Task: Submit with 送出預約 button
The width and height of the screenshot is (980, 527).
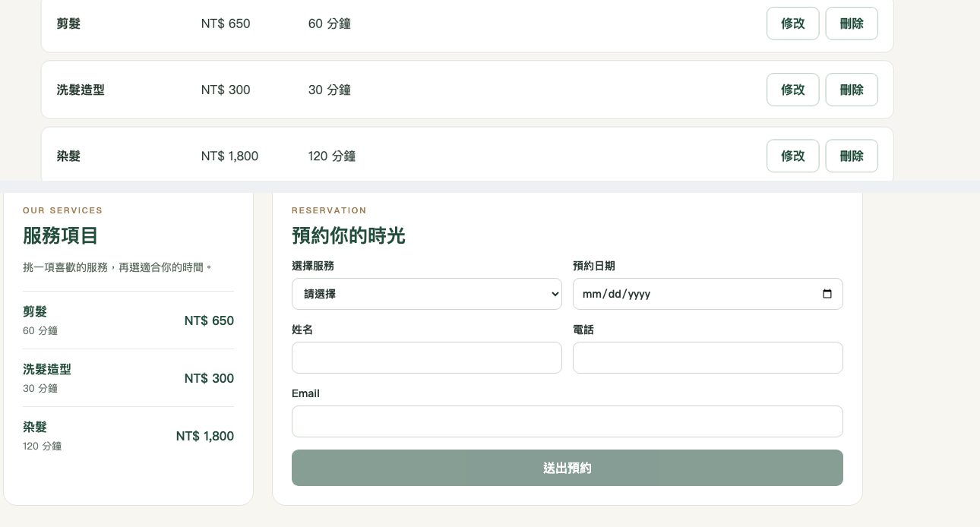Action: 567,468
